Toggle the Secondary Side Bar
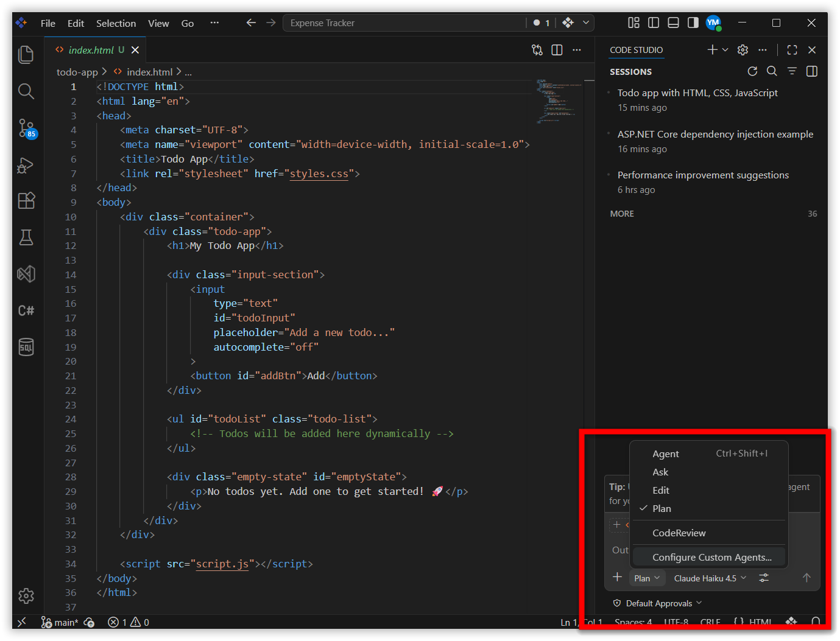The width and height of the screenshot is (840, 641). click(x=693, y=23)
